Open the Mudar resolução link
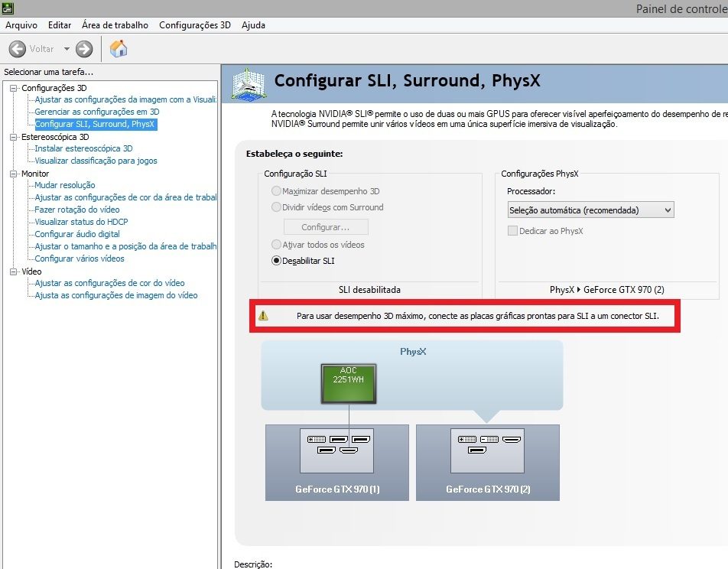The image size is (728, 569). click(x=64, y=185)
